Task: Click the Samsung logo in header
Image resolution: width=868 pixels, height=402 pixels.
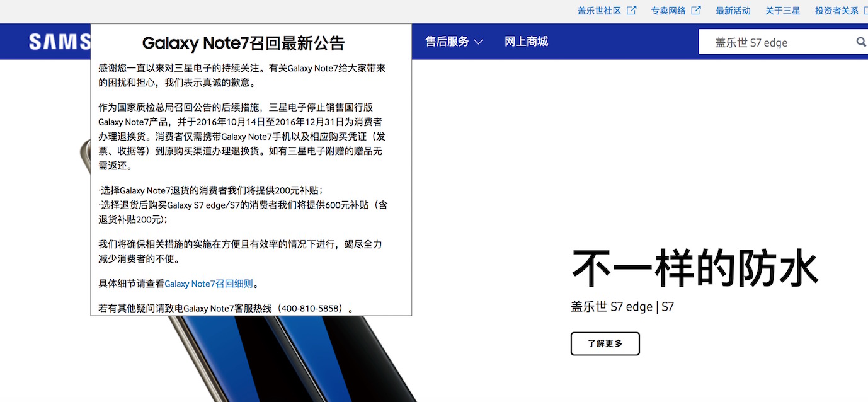Action: [x=60, y=42]
